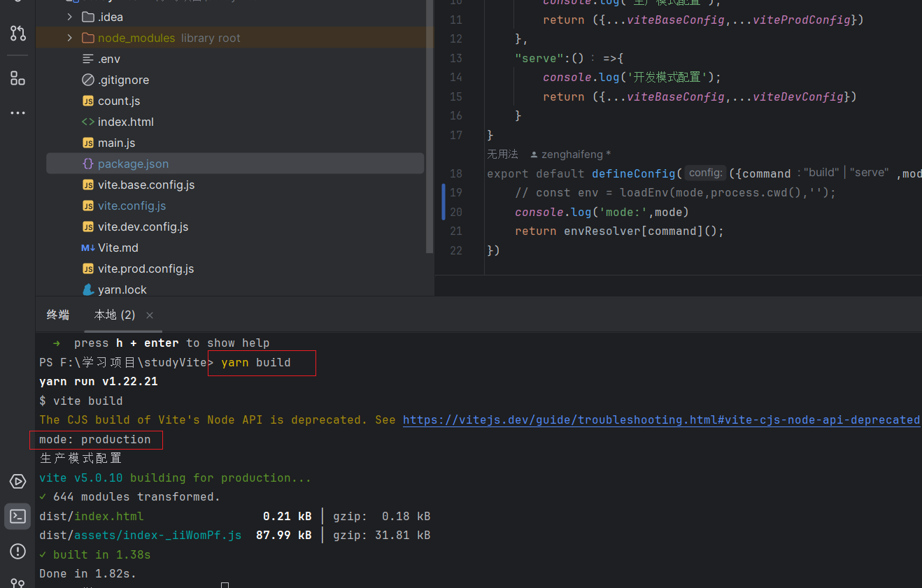Open Vite.md in the project tree
Screen dimensions: 922x588
(x=118, y=248)
